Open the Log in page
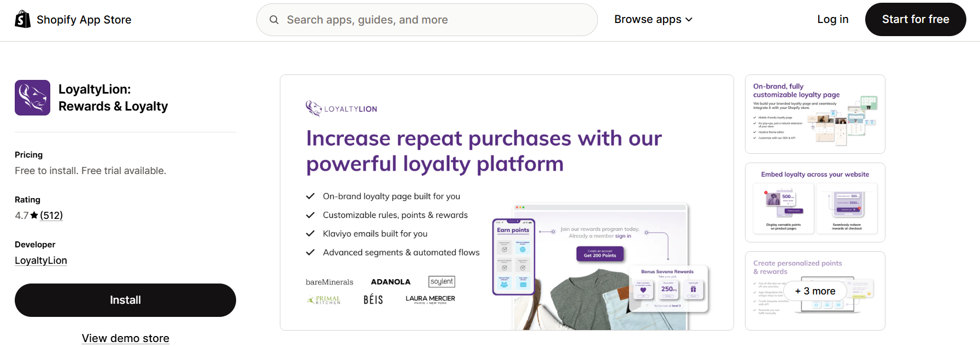The image size is (980, 347). tap(832, 19)
